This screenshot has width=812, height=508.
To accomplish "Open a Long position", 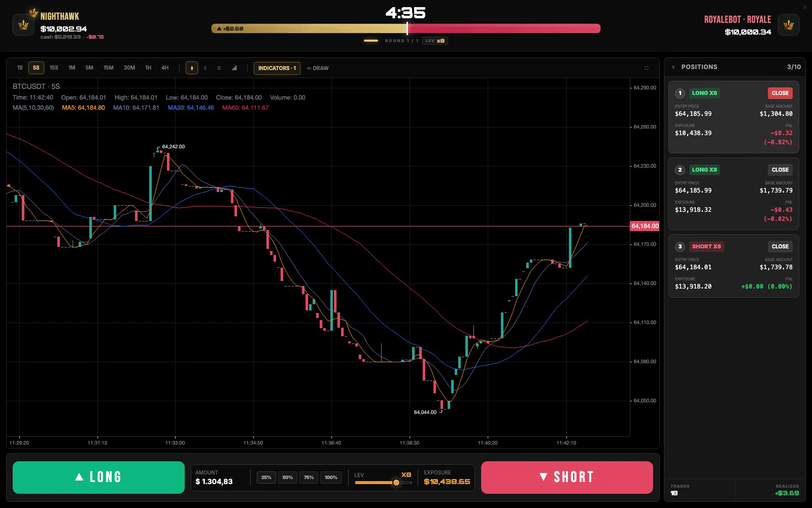I will pos(98,478).
